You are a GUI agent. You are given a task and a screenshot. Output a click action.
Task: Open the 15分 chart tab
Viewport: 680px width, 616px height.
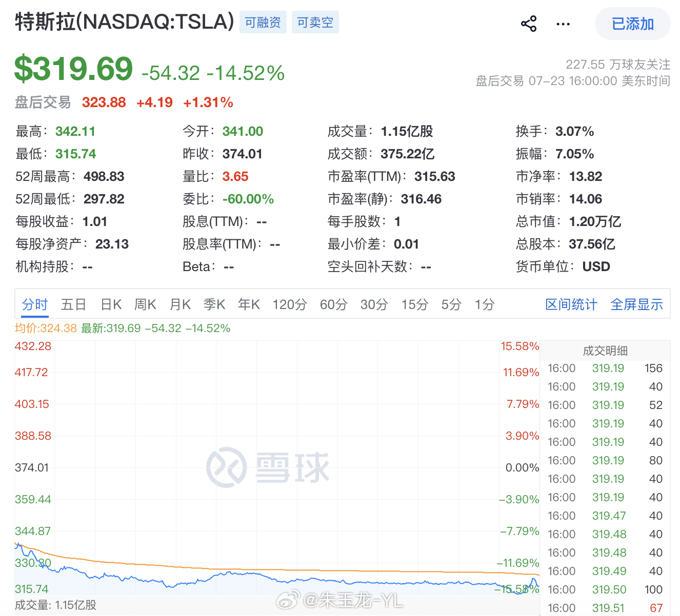click(x=415, y=304)
